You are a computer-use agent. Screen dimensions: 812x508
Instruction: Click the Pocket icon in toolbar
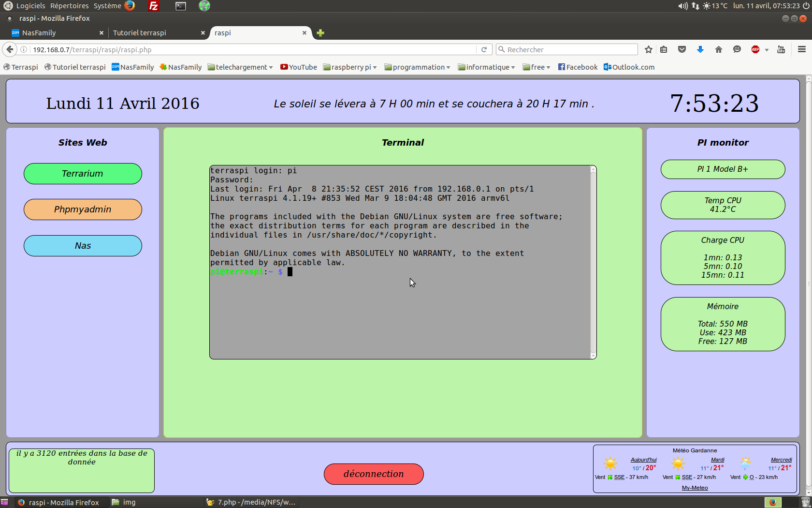[682, 49]
